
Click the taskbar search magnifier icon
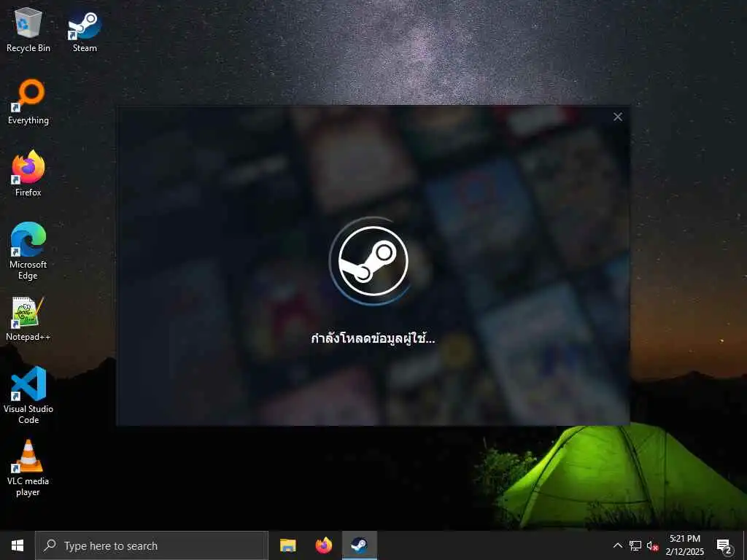click(x=50, y=545)
